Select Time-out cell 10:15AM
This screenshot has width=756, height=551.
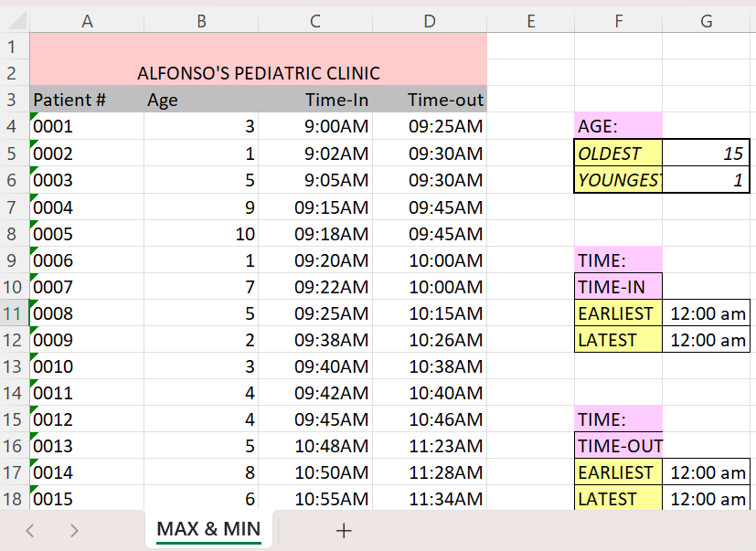point(430,313)
